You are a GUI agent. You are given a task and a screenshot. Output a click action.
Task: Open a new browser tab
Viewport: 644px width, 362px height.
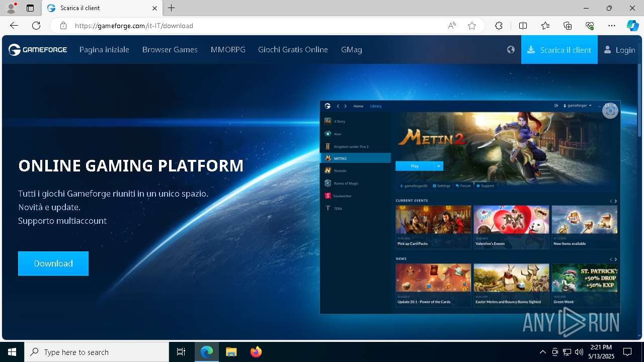tap(172, 8)
